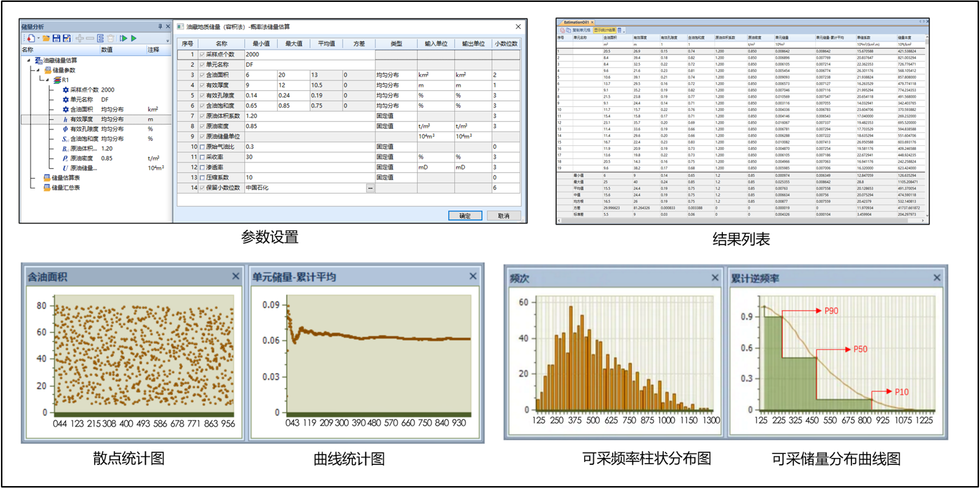Click the green run play icon
980x488 pixels.
[134, 38]
